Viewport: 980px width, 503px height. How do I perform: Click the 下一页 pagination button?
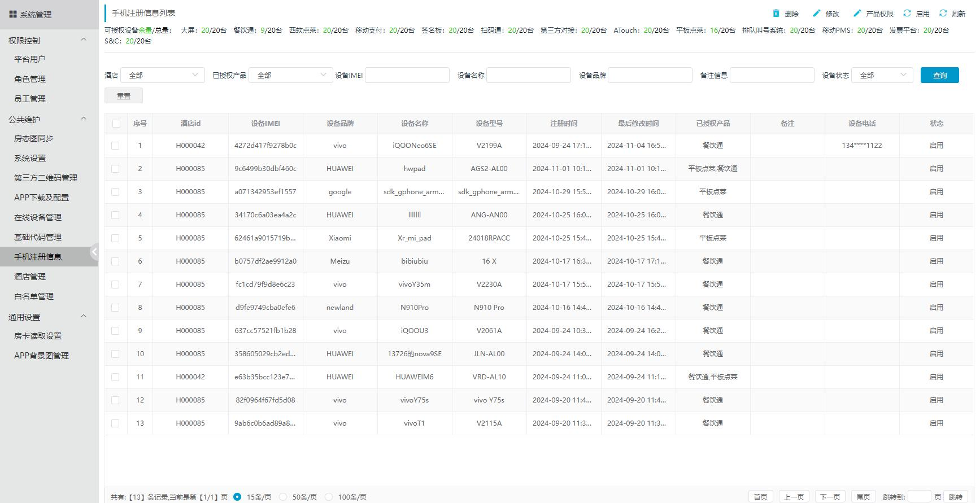click(x=830, y=497)
